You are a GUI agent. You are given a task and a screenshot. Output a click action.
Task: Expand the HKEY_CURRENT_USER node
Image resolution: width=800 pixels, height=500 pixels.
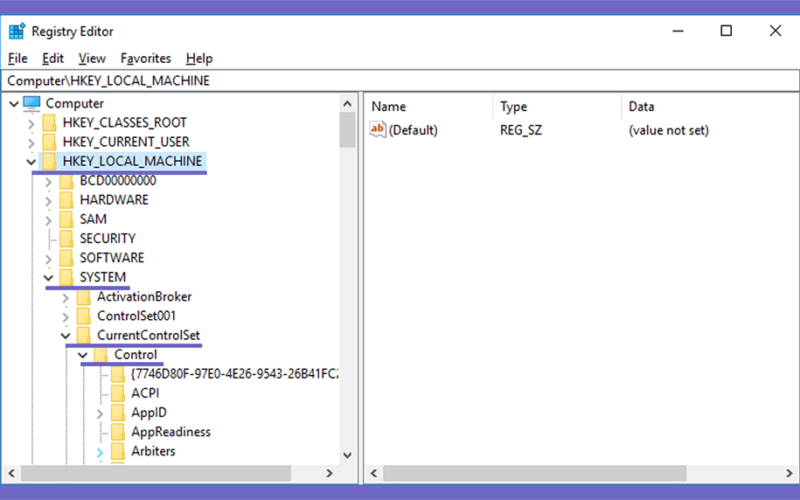click(31, 143)
